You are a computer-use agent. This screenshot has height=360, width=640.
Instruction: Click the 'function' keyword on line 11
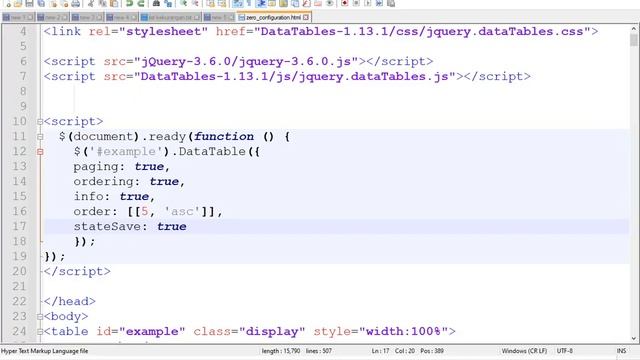click(224, 137)
